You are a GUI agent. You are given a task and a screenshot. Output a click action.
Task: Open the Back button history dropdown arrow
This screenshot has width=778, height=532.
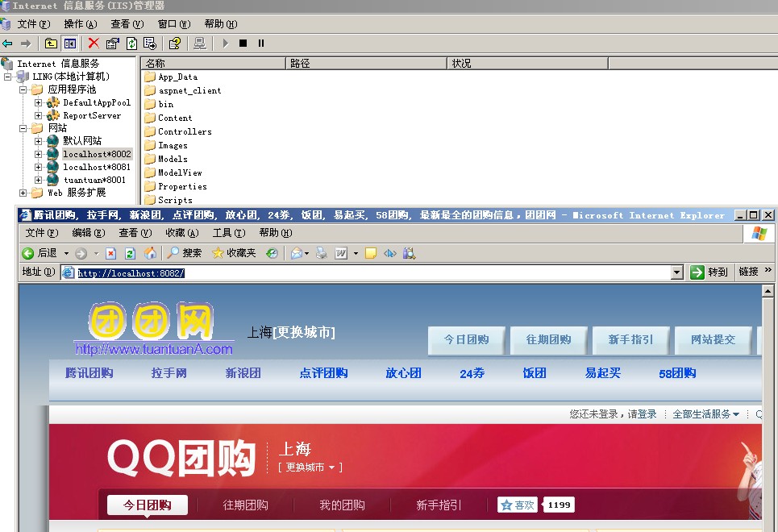[66, 254]
